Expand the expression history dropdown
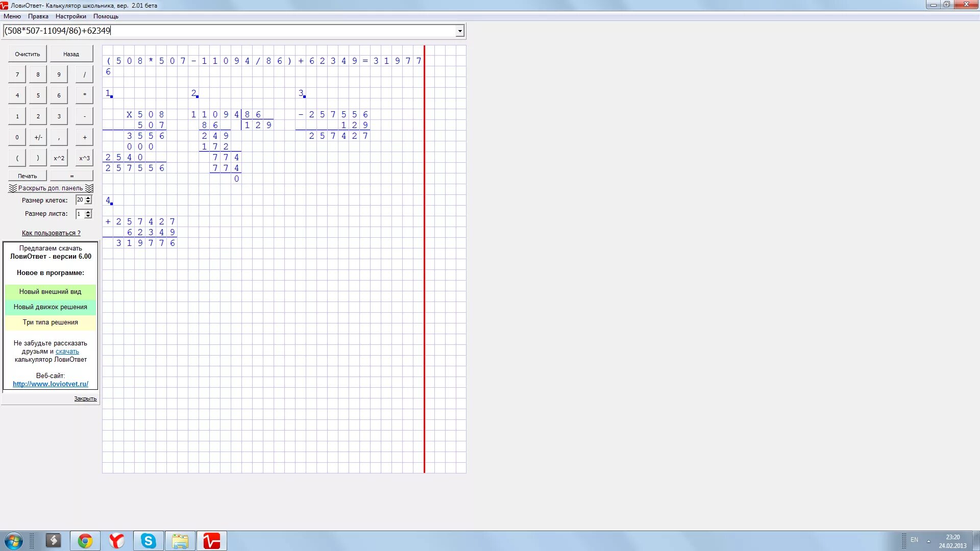The height and width of the screenshot is (551, 980). [x=459, y=31]
